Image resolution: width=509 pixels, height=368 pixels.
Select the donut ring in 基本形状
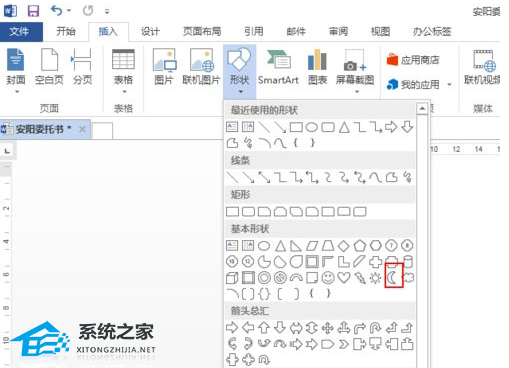[x=264, y=277]
